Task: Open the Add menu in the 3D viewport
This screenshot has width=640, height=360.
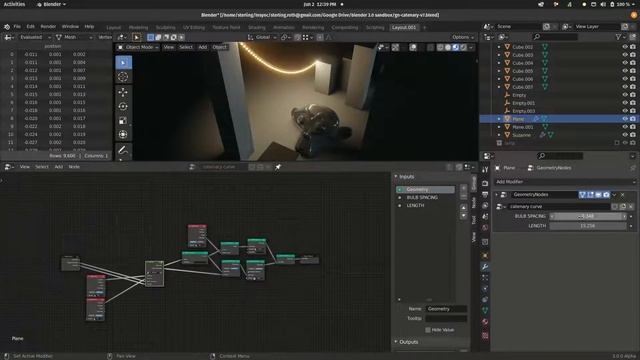Action: 202,47
